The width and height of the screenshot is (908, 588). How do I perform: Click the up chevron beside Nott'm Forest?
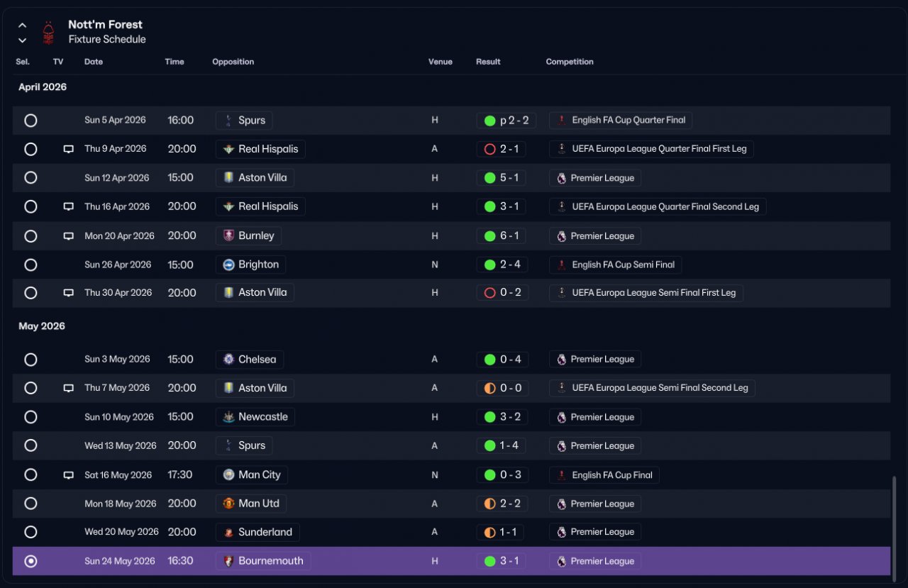coord(22,26)
